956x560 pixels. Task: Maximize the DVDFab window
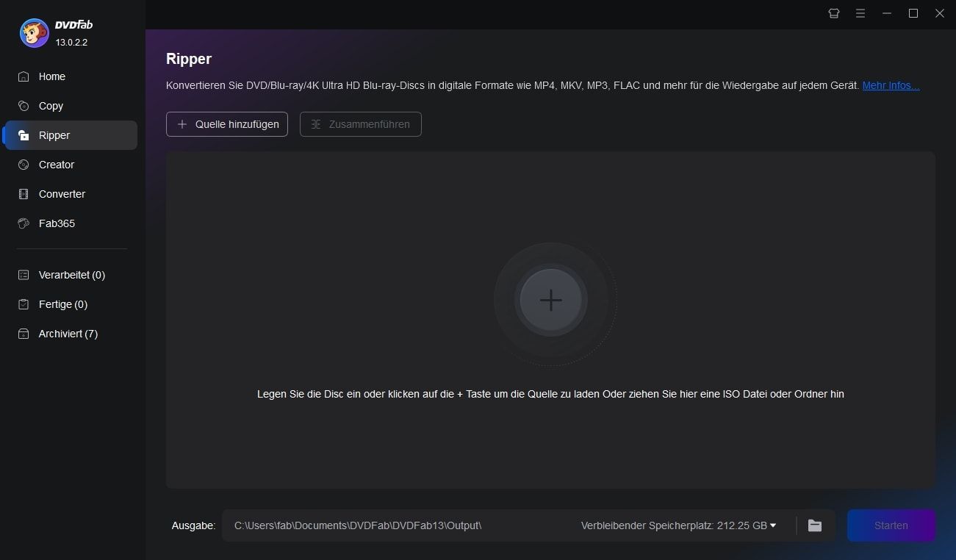[913, 13]
